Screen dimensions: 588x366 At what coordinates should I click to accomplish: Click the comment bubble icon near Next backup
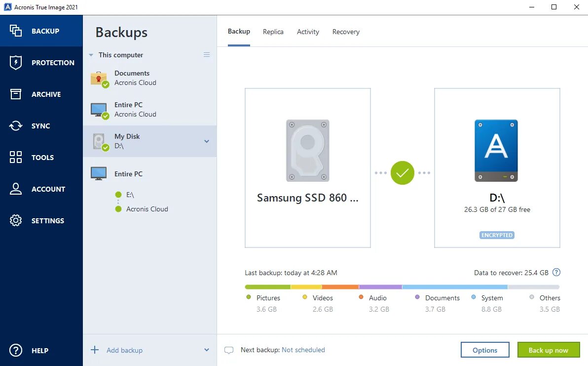[229, 350]
